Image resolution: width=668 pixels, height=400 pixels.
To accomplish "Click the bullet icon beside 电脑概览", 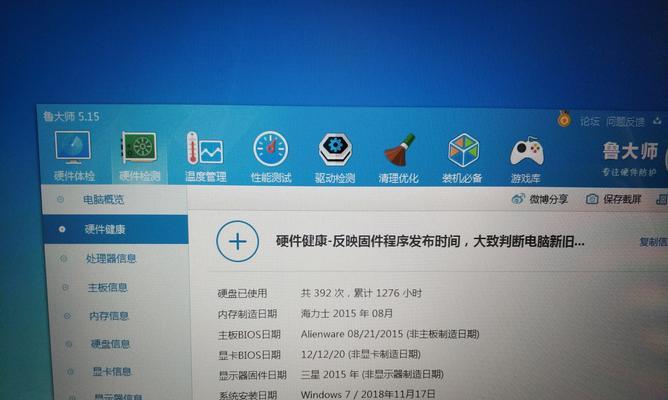I will pos(60,199).
